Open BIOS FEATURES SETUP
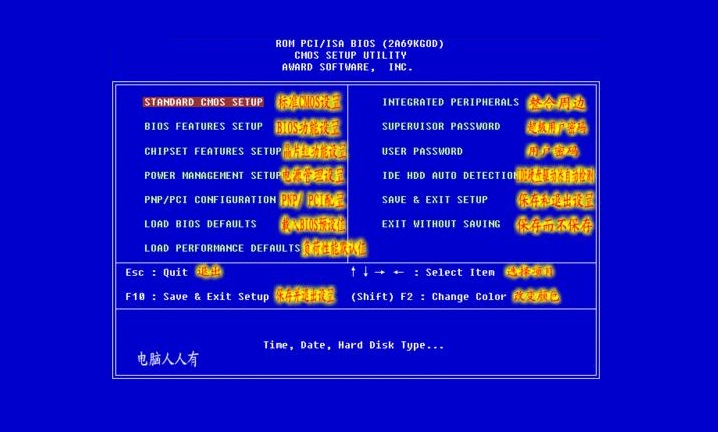The width and height of the screenshot is (718, 432). point(203,126)
